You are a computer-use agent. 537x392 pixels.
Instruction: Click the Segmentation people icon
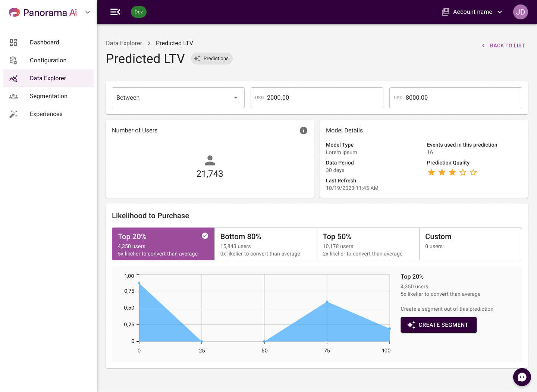tap(13, 96)
